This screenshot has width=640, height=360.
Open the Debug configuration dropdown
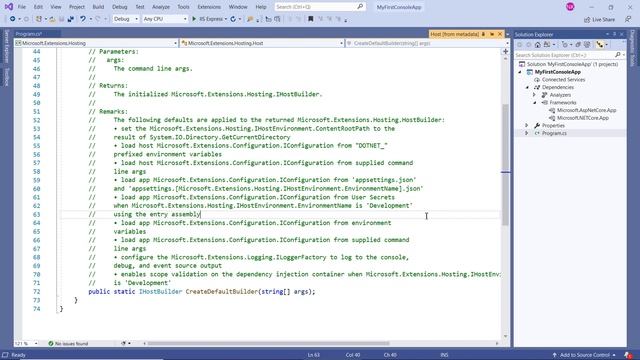click(126, 19)
